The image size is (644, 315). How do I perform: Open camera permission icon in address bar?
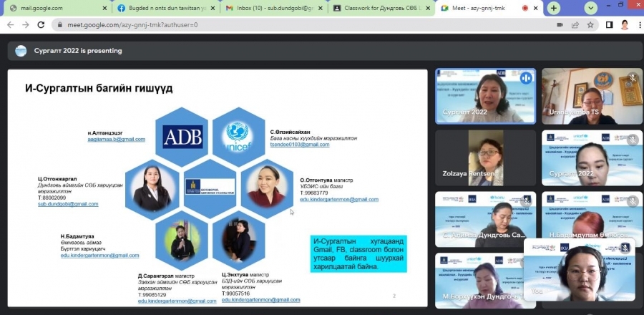[x=560, y=24]
